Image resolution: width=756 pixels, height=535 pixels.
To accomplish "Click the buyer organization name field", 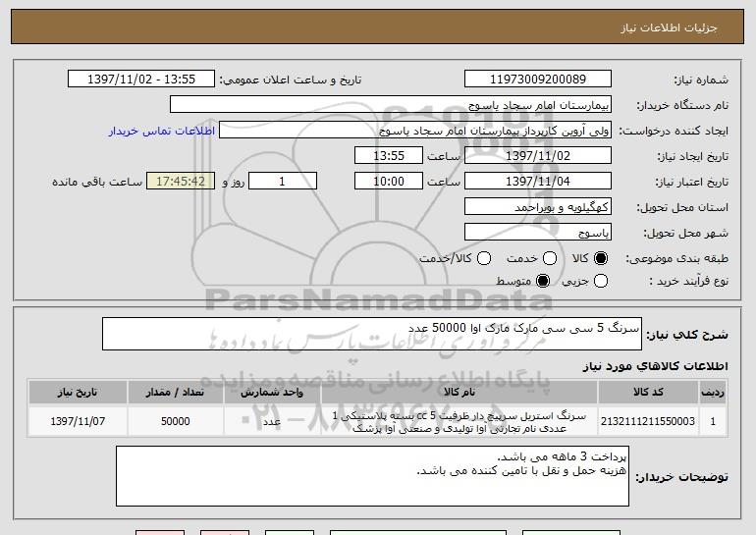I will click(391, 105).
